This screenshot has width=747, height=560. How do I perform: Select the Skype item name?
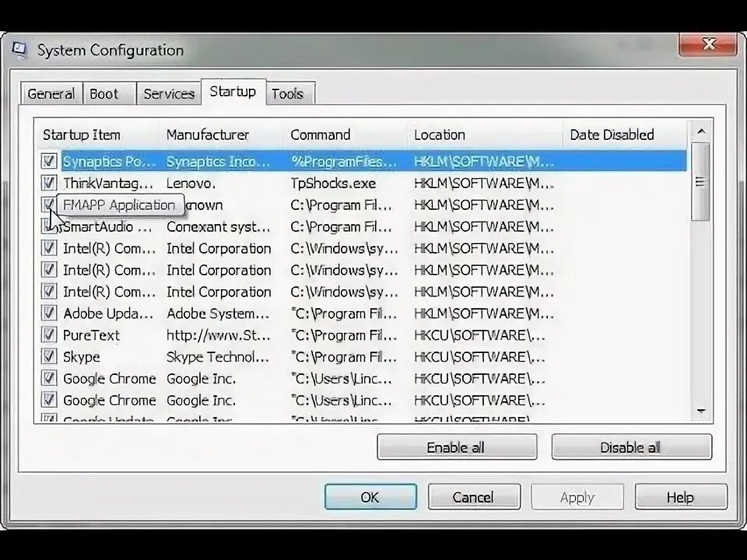82,357
